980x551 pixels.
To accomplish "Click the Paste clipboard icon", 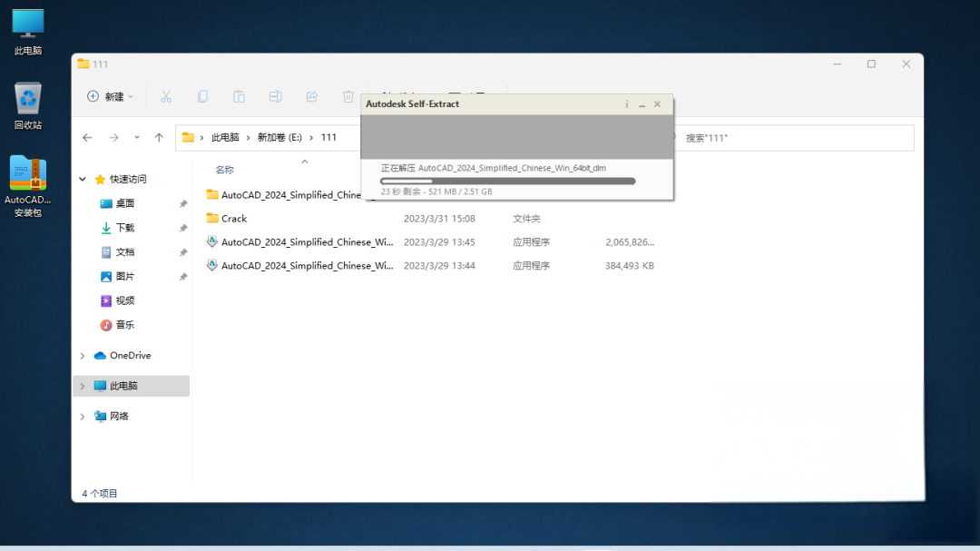I will click(x=239, y=96).
